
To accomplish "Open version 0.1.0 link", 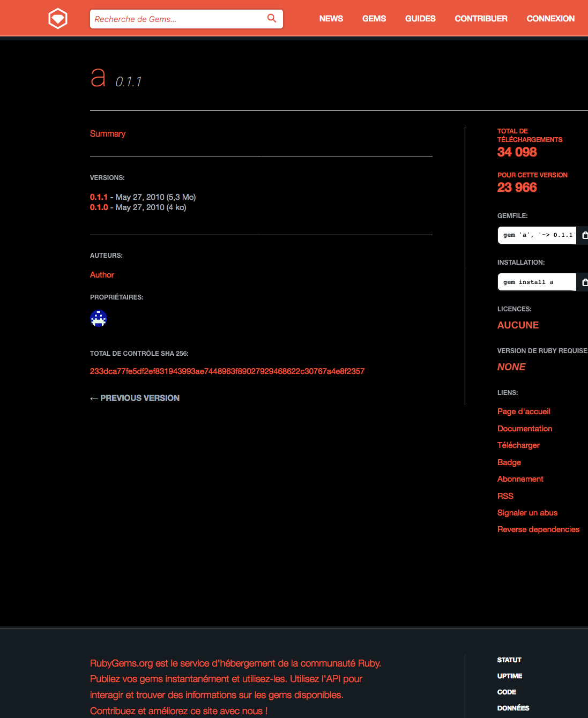I will 99,207.
